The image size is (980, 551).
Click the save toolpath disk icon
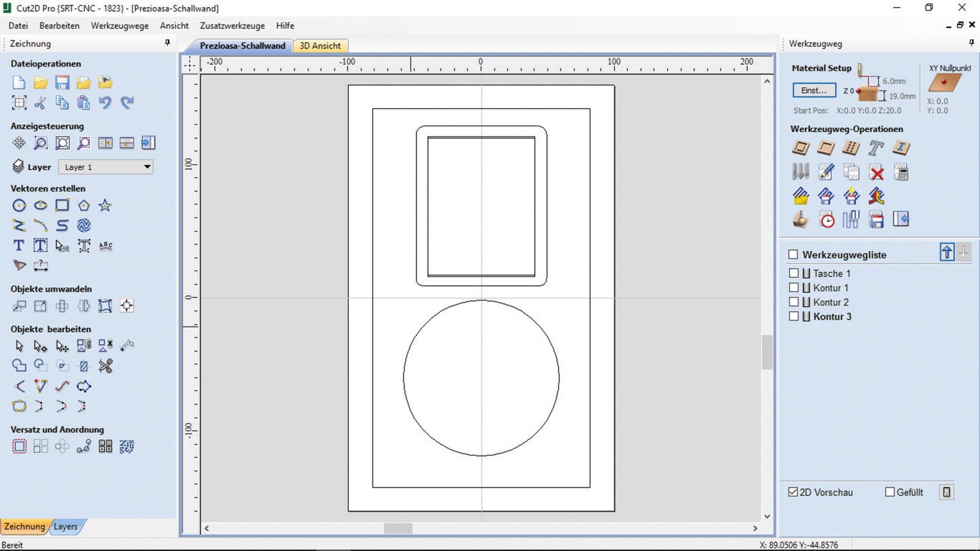tap(876, 220)
